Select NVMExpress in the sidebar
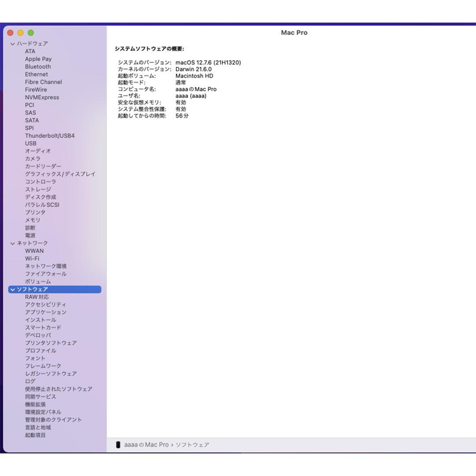 point(42,97)
